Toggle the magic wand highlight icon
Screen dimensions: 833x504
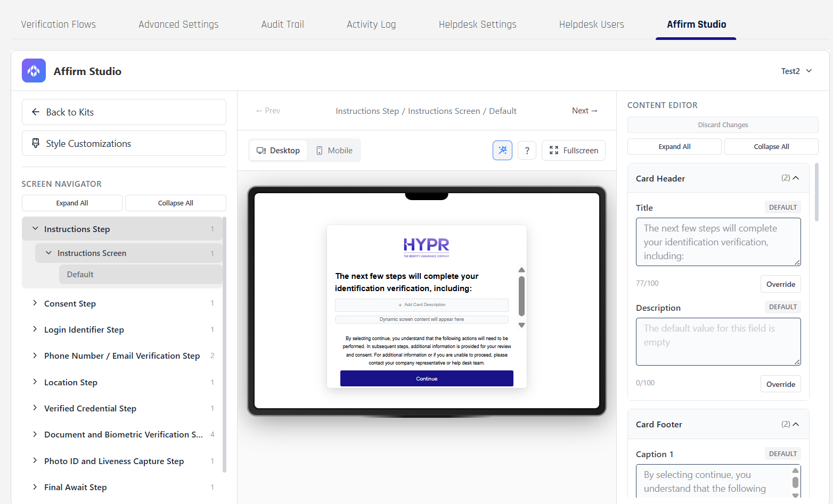502,151
